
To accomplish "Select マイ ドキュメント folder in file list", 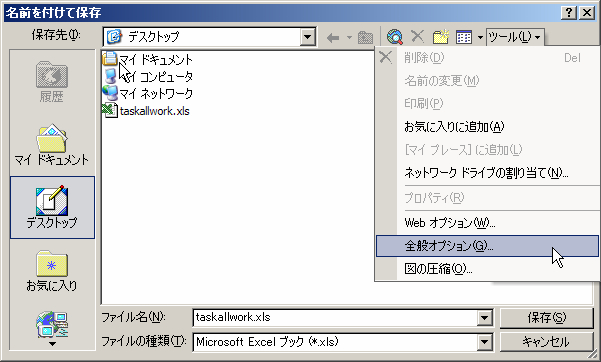I will pyautogui.click(x=148, y=59).
